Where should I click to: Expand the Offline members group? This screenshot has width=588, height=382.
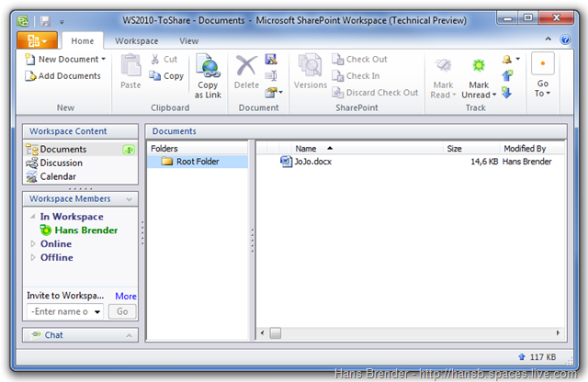(x=34, y=258)
